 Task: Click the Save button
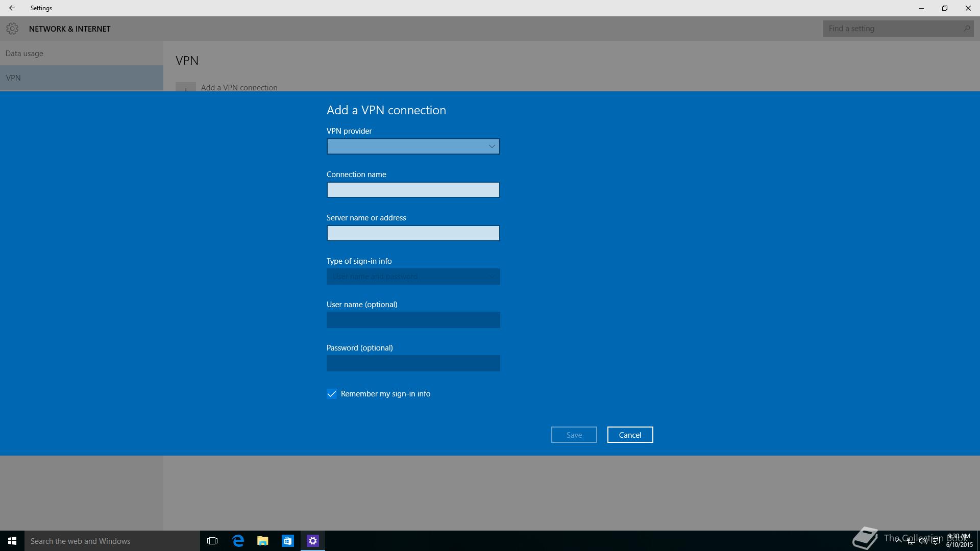[x=574, y=435]
